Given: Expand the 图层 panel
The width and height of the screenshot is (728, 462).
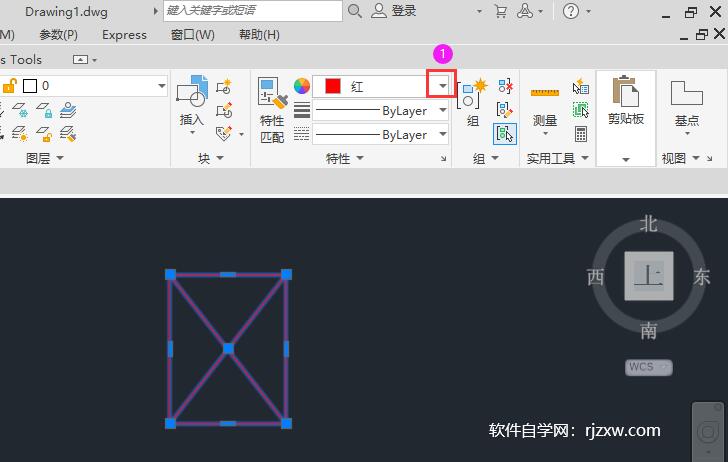Looking at the screenshot, I should click(45, 158).
